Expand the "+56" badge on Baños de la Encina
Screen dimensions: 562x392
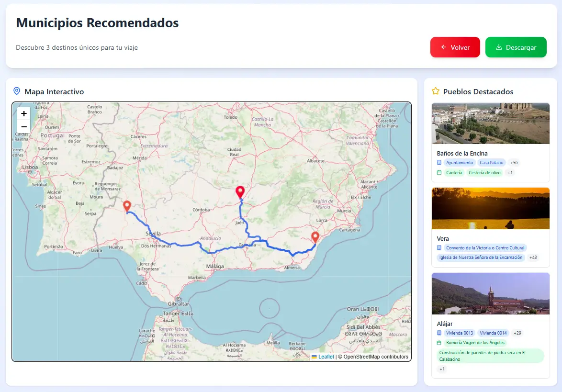[513, 163]
